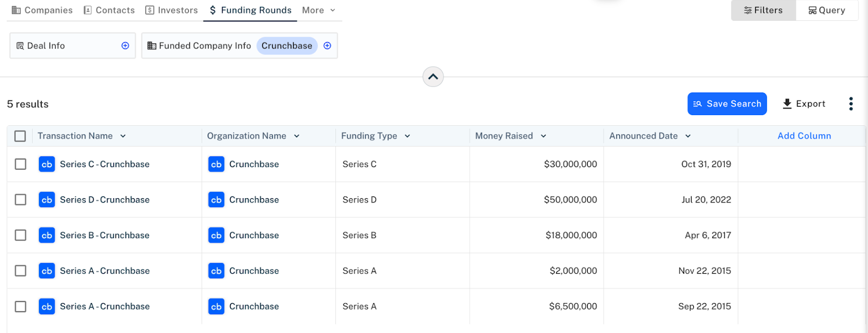Screen dimensions: 868x333
Task: Click the Crunchbase filter chip
Action: [287, 46]
